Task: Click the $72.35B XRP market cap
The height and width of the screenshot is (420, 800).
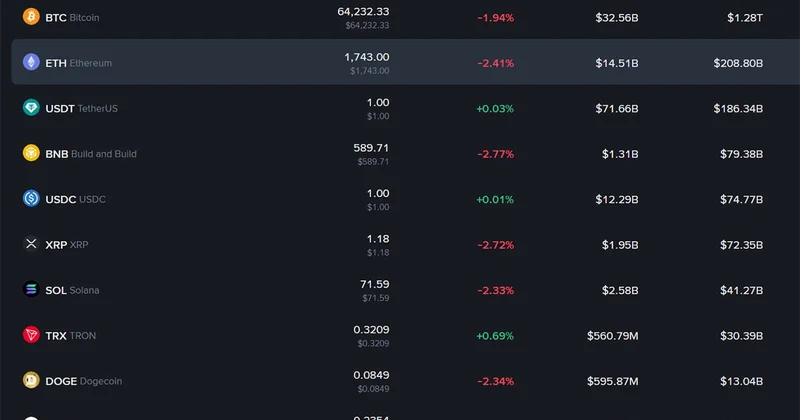Action: pos(741,245)
